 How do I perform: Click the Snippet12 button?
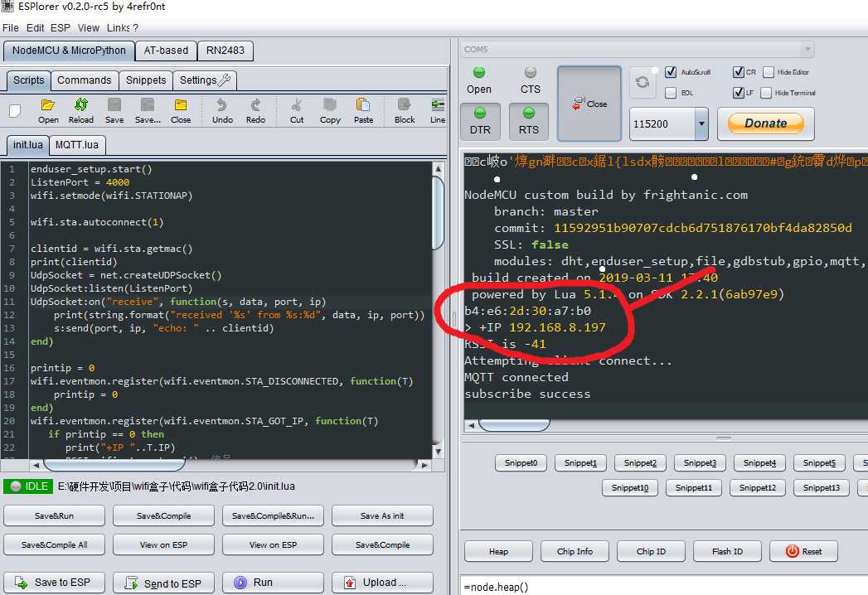(757, 487)
